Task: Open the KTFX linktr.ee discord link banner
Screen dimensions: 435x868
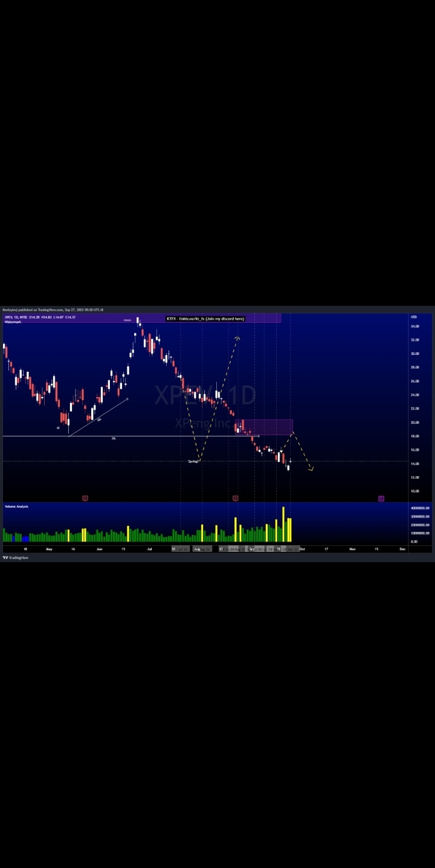Action: point(205,319)
